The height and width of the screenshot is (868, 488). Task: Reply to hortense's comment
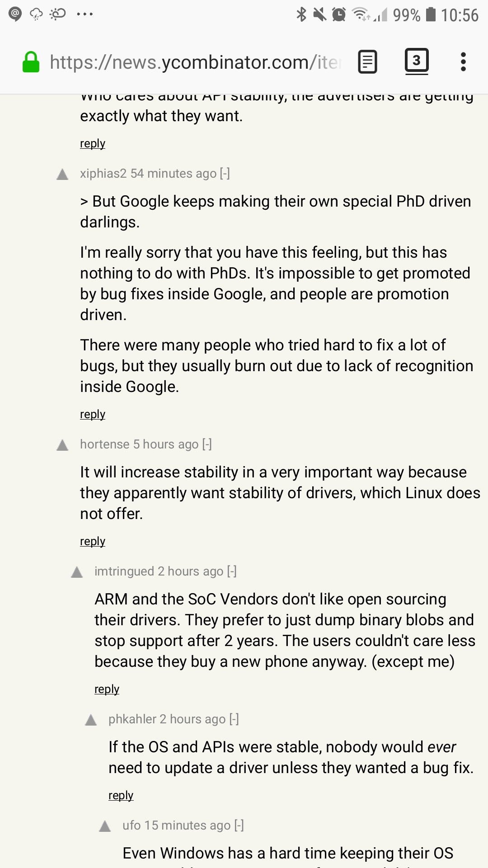93,542
